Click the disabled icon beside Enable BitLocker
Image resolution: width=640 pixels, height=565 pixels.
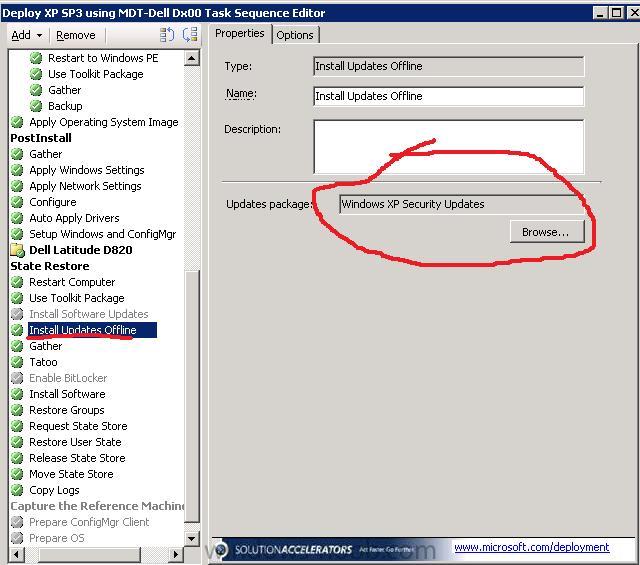17,378
